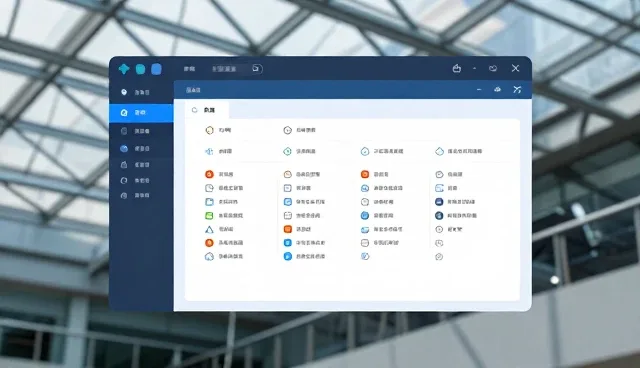
Task: Click the search field in the dark title bar
Action: 236,69
